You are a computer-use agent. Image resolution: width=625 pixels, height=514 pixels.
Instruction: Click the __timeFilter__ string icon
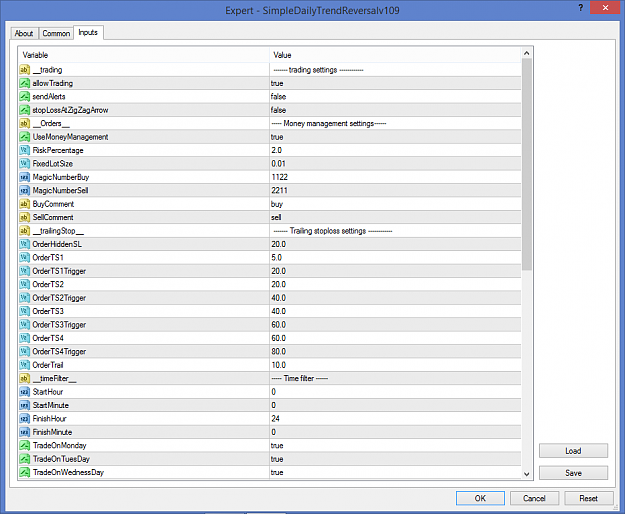coord(25,378)
